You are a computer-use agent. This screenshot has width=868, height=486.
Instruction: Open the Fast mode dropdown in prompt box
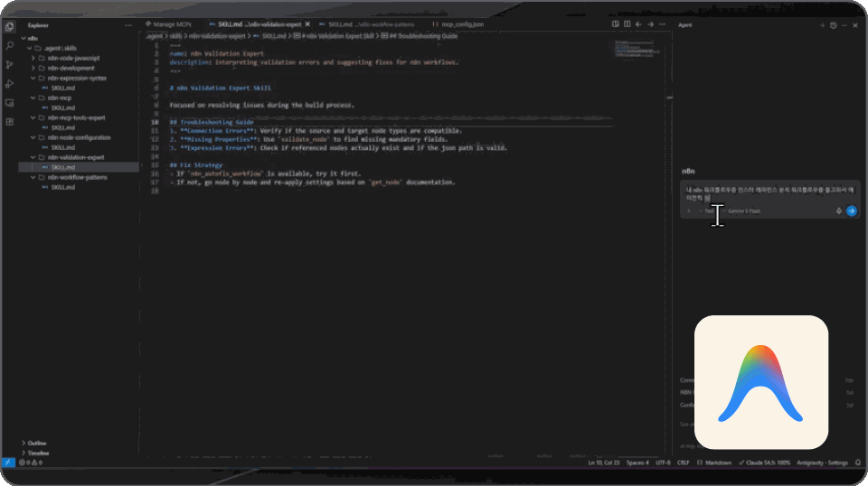(x=707, y=211)
